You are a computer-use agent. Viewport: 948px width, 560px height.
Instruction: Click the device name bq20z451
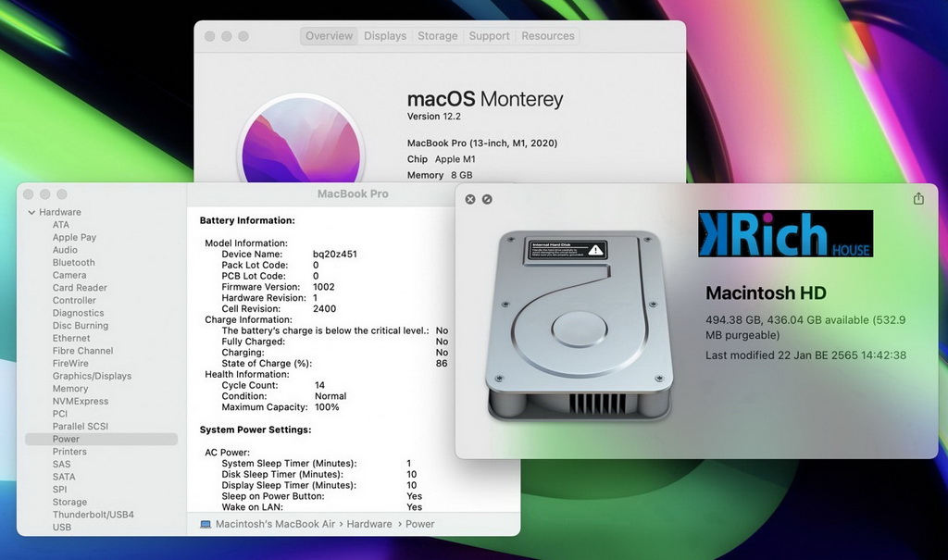[335, 254]
